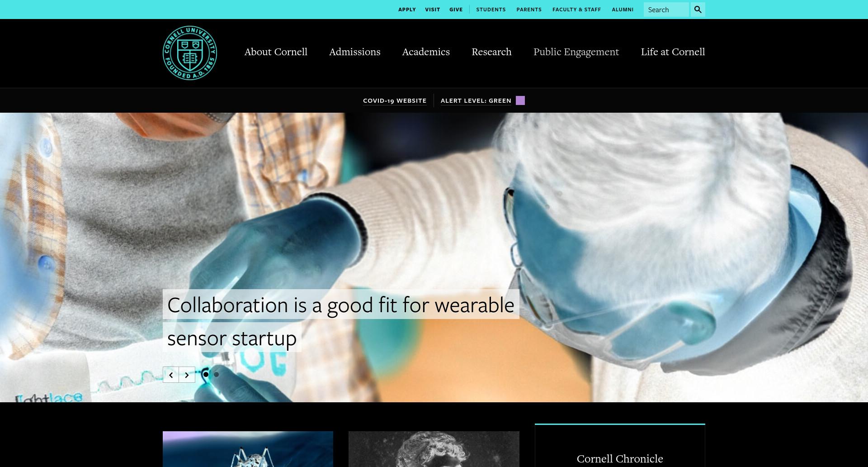
Task: Expand the Academics navigation menu
Action: click(426, 52)
